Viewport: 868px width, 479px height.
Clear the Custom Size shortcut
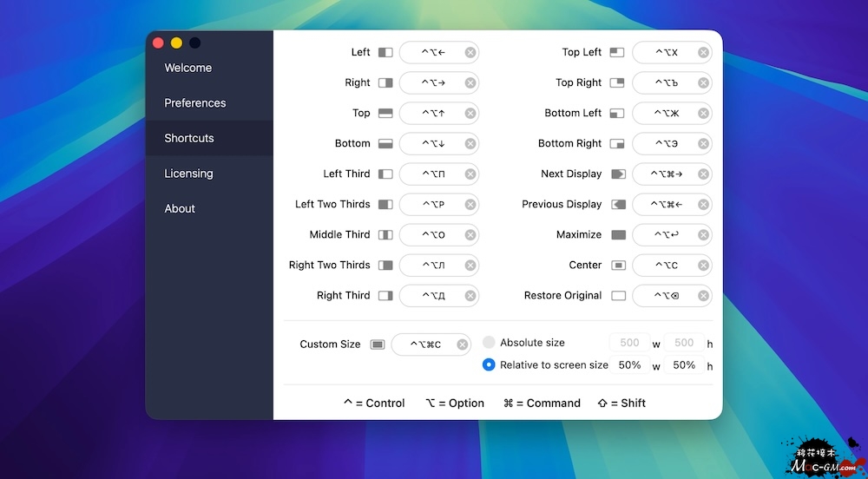(462, 344)
